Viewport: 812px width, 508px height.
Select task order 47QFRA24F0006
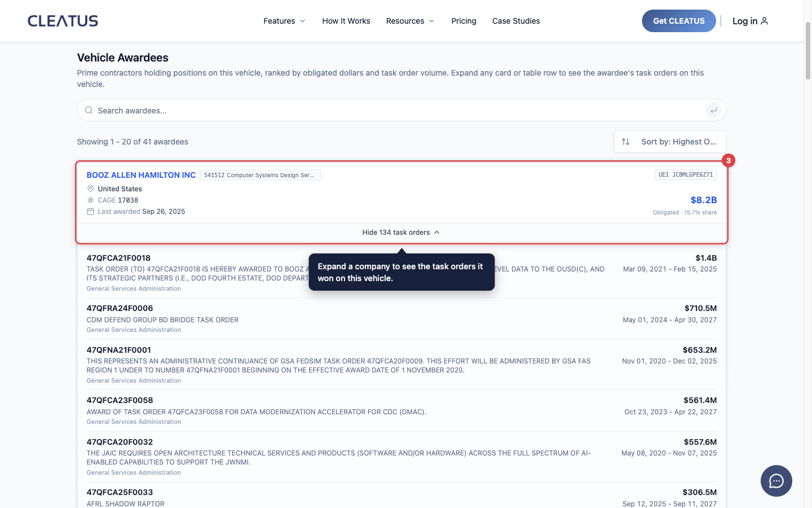(120, 308)
